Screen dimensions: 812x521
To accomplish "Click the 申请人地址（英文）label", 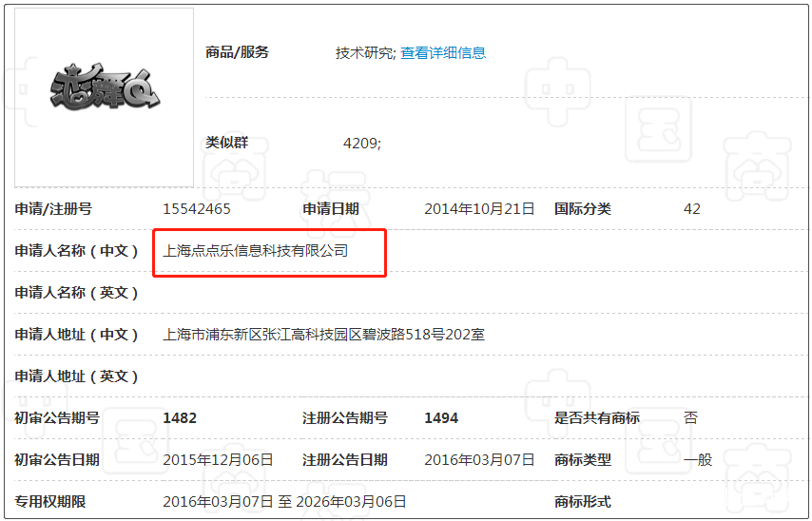I will pos(76,376).
